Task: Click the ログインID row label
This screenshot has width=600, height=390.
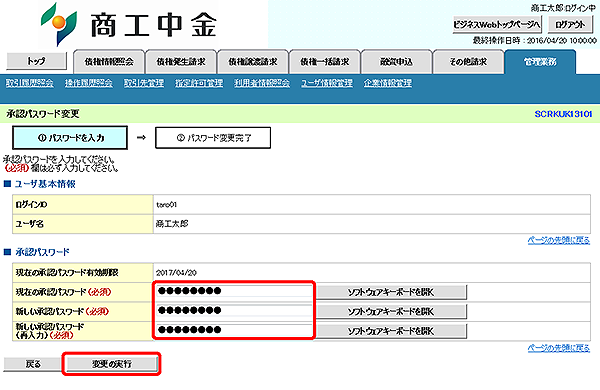Action: 31,205
